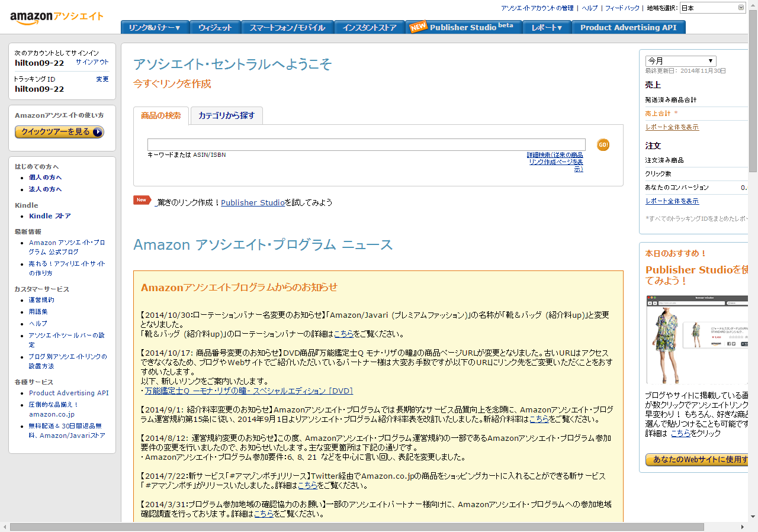Viewport: 758px width, 532px height.
Task: Open the 用語集 link
Action: [x=38, y=312]
